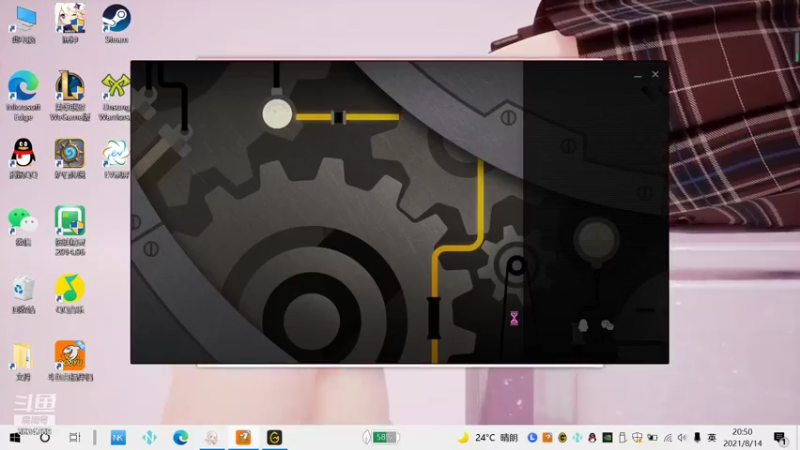This screenshot has width=800, height=450.
Task: Open the safely remove USB tray icon
Action: [622, 438]
